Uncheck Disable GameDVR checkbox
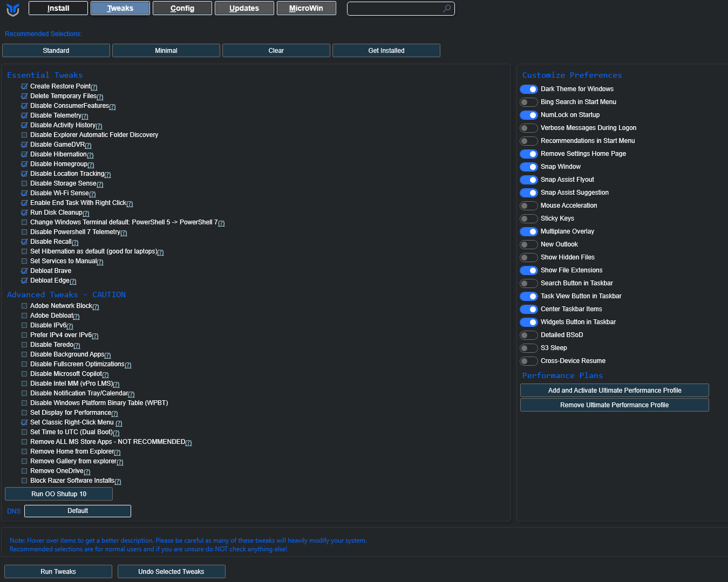 click(24, 145)
